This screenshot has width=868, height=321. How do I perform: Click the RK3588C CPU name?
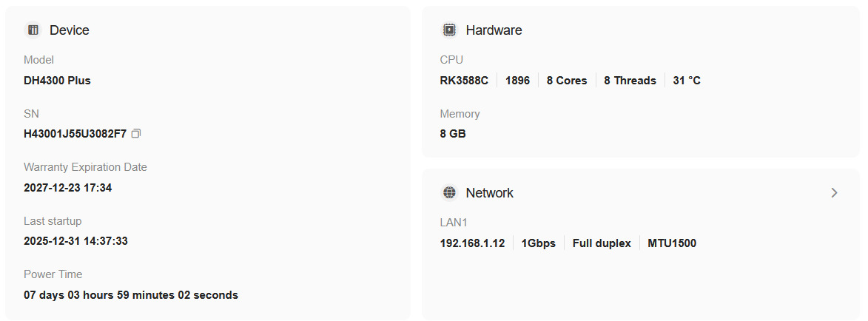pyautogui.click(x=464, y=81)
